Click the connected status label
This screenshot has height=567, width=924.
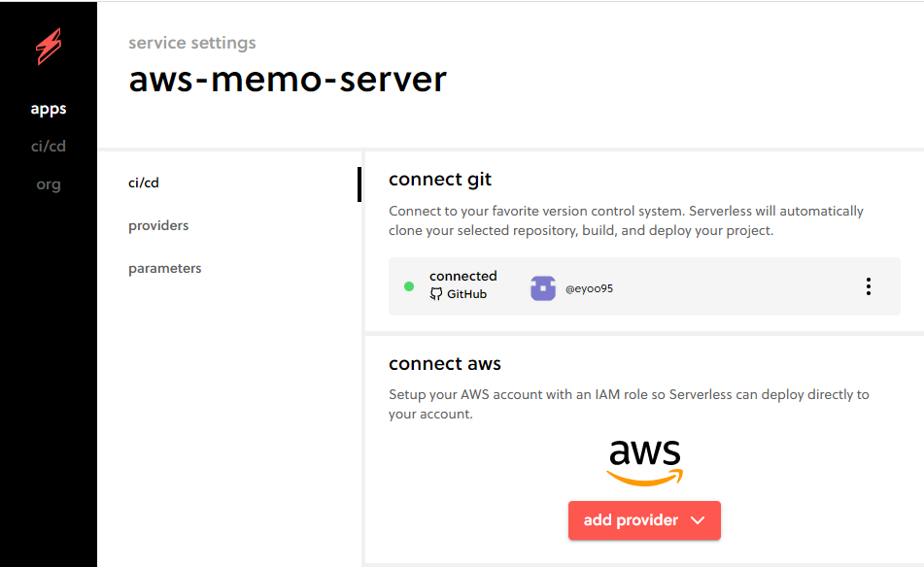[463, 276]
